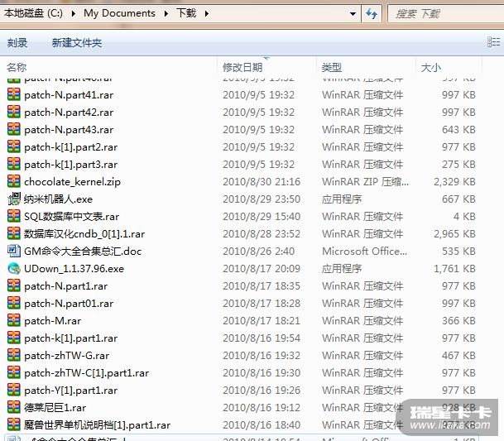Select the patch-k[1].part3.rar archive icon

click(14, 165)
